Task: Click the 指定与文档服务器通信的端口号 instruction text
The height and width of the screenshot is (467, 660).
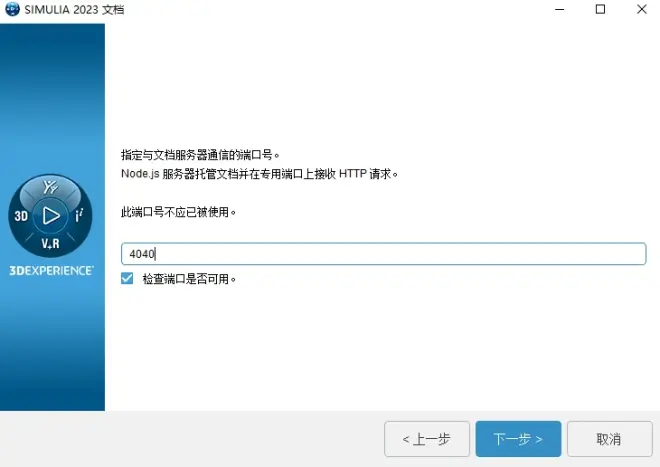Action: pyautogui.click(x=200, y=155)
